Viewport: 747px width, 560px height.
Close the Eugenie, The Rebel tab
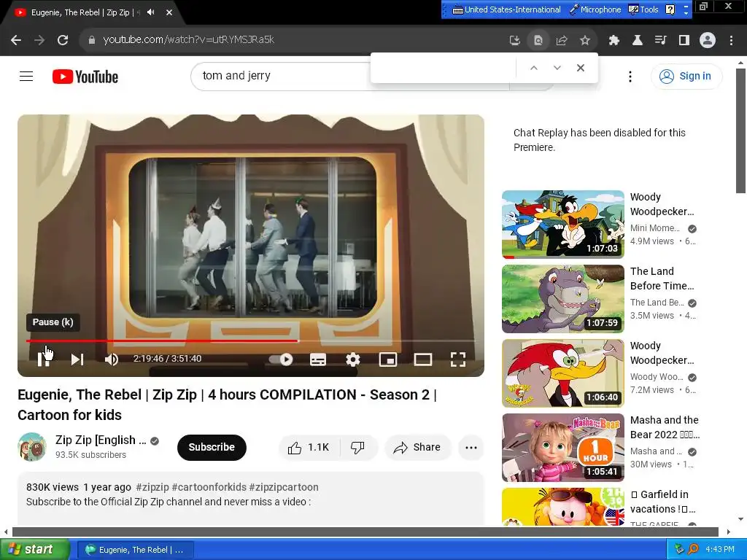(x=169, y=12)
